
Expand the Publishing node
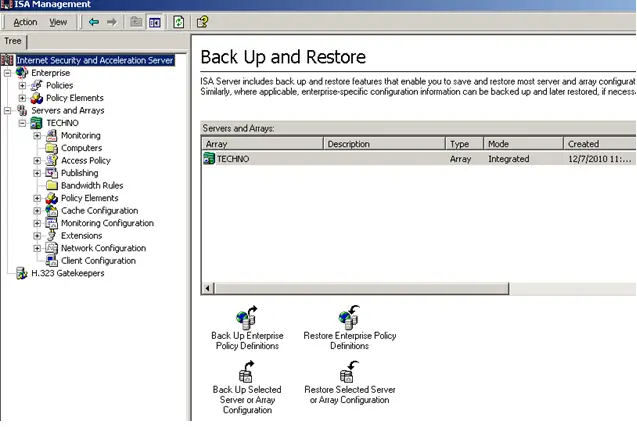point(37,173)
